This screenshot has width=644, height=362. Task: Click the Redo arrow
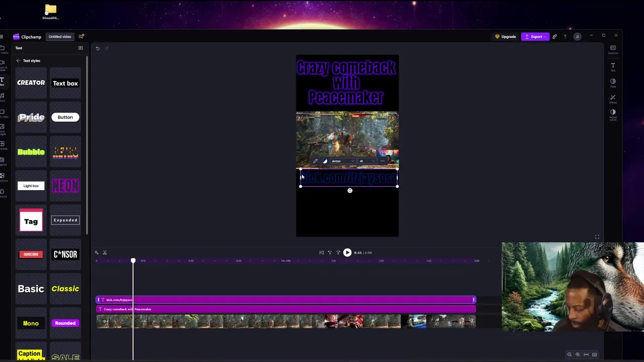point(107,48)
